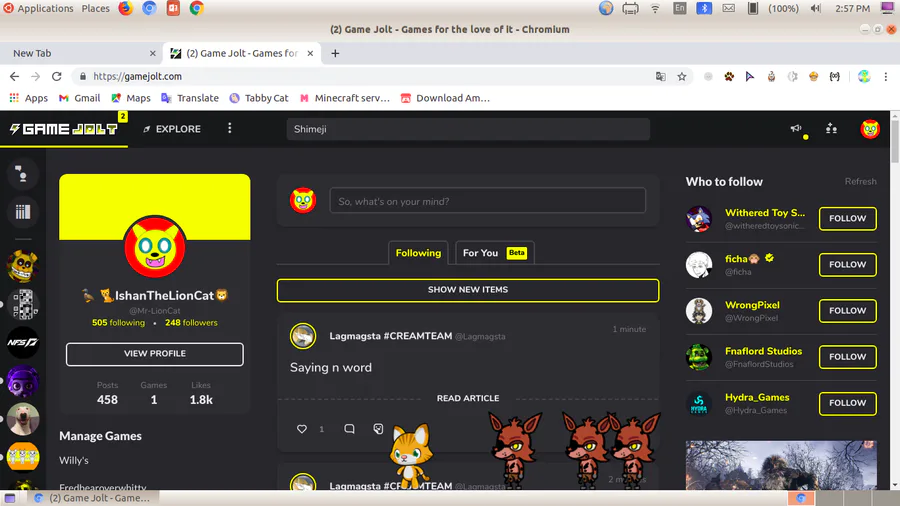Open the friends list icon
This screenshot has width=900, height=506.
[x=831, y=129]
